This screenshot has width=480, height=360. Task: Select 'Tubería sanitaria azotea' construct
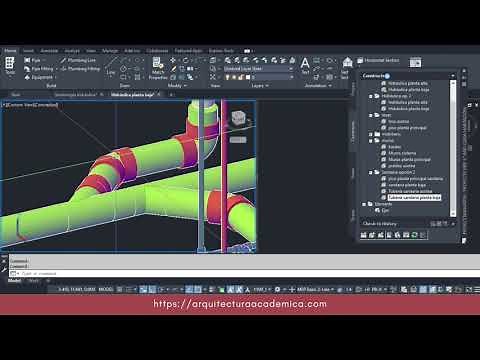click(x=410, y=191)
